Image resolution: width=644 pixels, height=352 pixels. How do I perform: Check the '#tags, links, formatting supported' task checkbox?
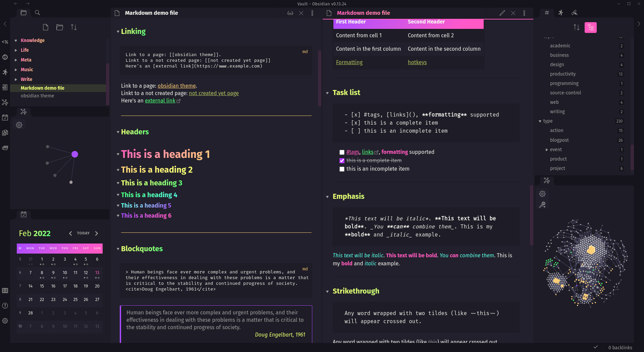342,152
